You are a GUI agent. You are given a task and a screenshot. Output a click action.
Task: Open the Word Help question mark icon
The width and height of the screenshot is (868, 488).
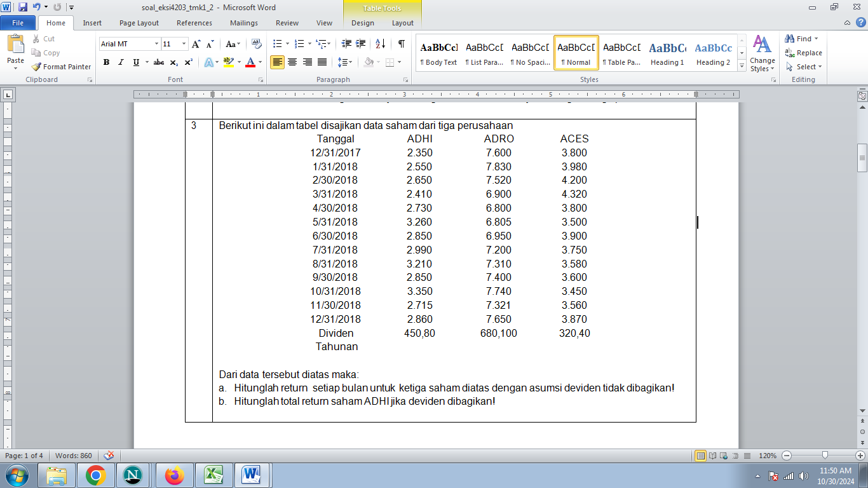[861, 23]
